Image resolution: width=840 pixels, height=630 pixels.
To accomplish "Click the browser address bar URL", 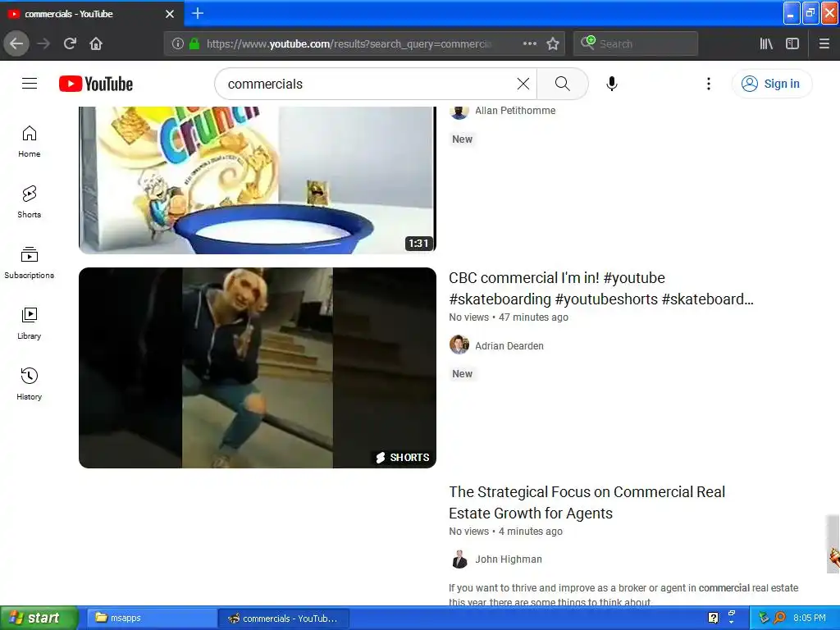I will tap(348, 44).
